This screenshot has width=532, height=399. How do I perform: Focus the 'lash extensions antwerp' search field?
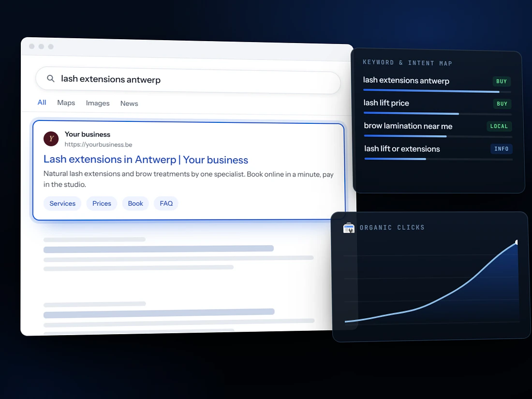coord(188,80)
